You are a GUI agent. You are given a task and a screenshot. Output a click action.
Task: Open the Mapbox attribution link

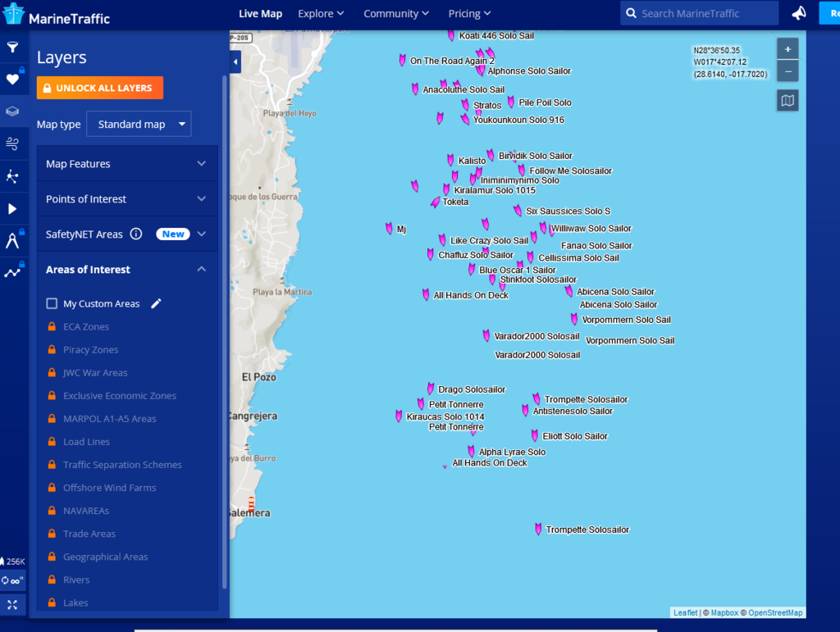[724, 612]
